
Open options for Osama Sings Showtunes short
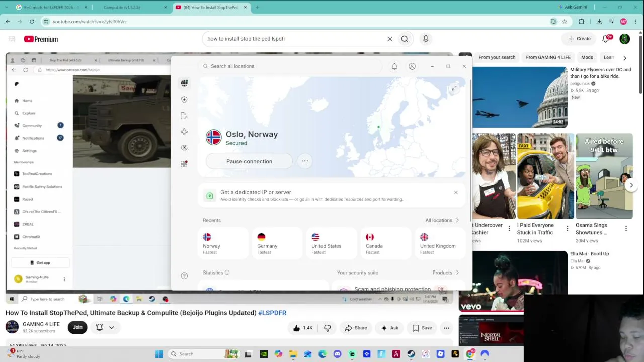click(626, 229)
